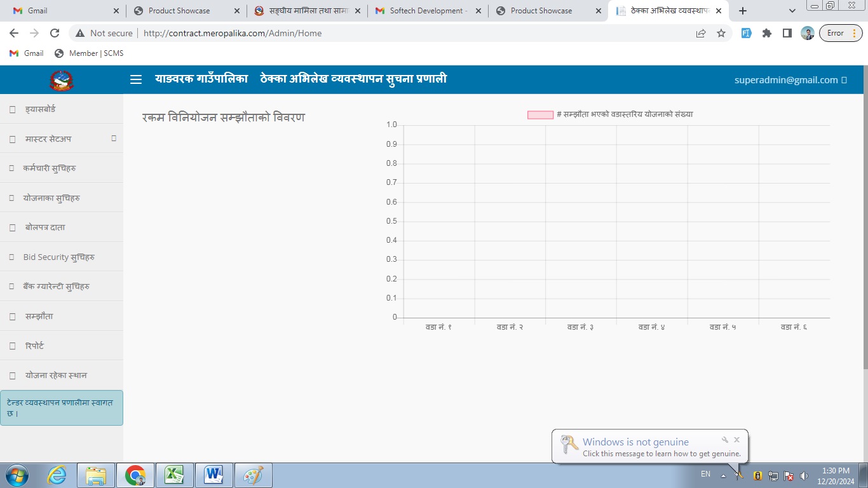Toggle the browser side panel icon
Viewport: 868px width, 488px height.
787,33
